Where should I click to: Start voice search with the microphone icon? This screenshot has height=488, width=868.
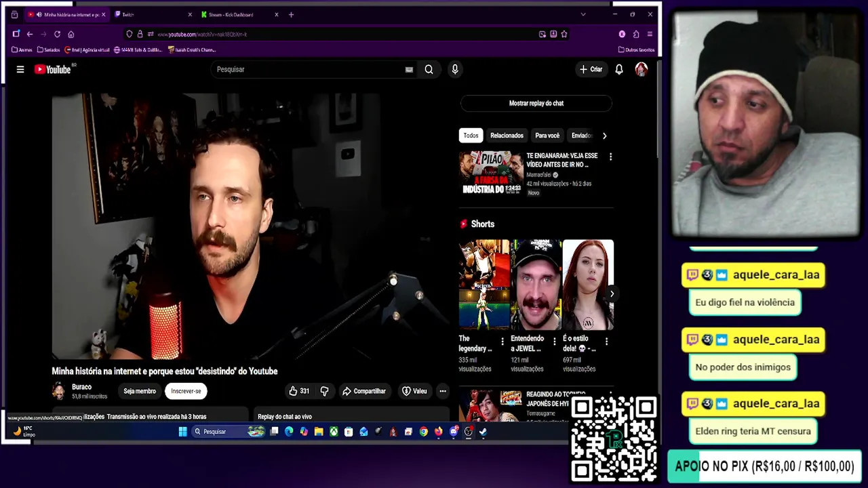pos(455,69)
